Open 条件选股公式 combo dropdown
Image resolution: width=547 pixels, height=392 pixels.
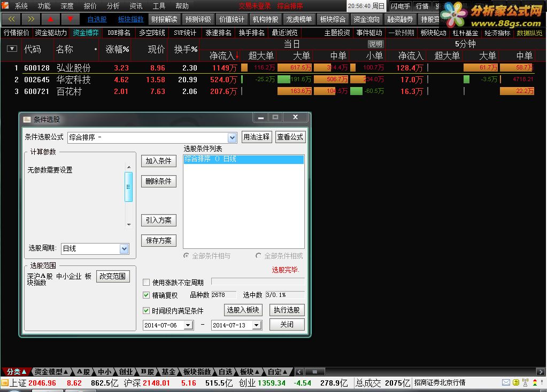click(233, 138)
